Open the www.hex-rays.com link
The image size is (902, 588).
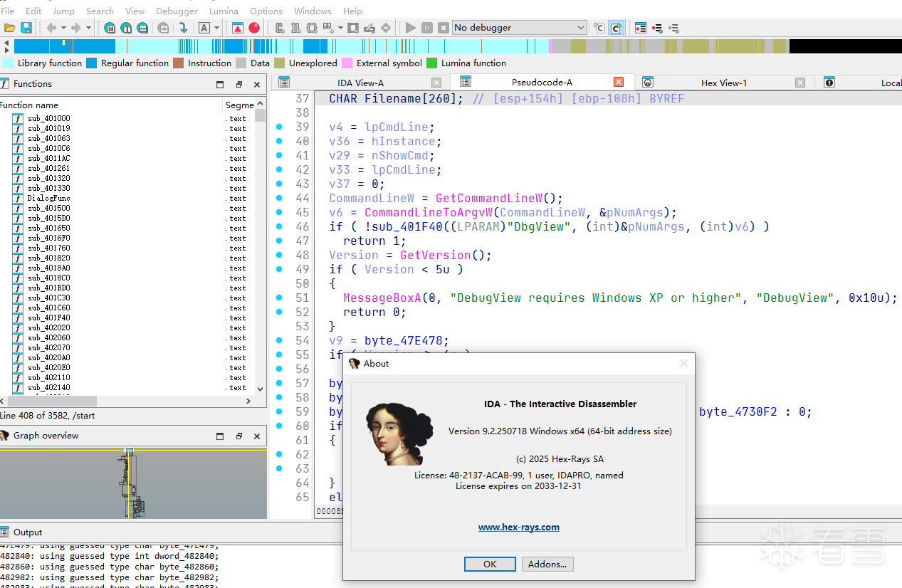click(x=519, y=527)
